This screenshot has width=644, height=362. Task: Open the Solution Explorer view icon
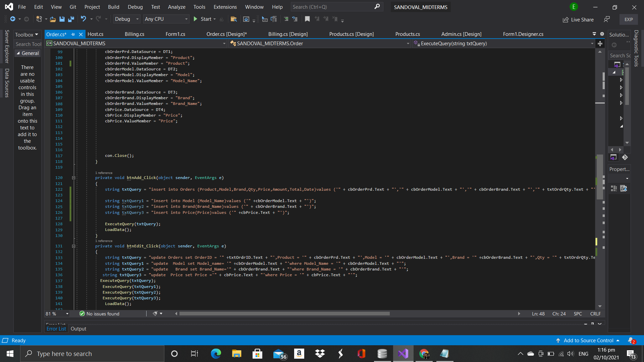coord(613,158)
